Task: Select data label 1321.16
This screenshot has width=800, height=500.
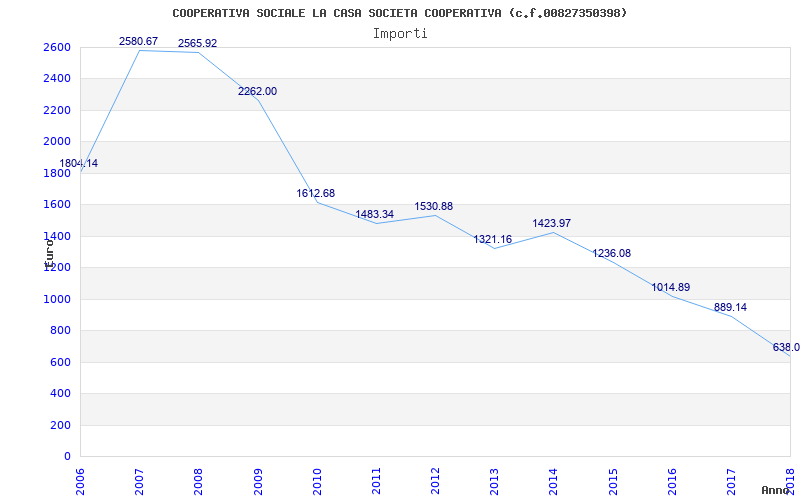Action: click(493, 239)
